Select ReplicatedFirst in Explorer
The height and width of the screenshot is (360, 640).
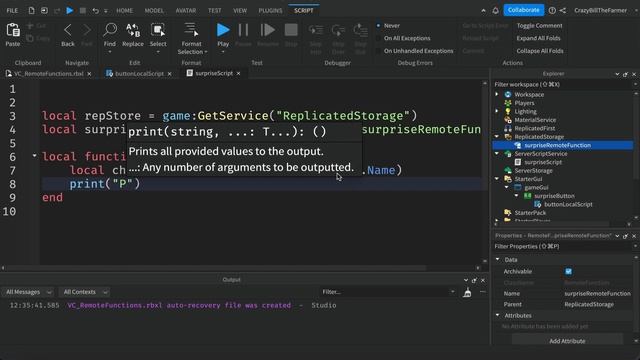click(x=534, y=128)
